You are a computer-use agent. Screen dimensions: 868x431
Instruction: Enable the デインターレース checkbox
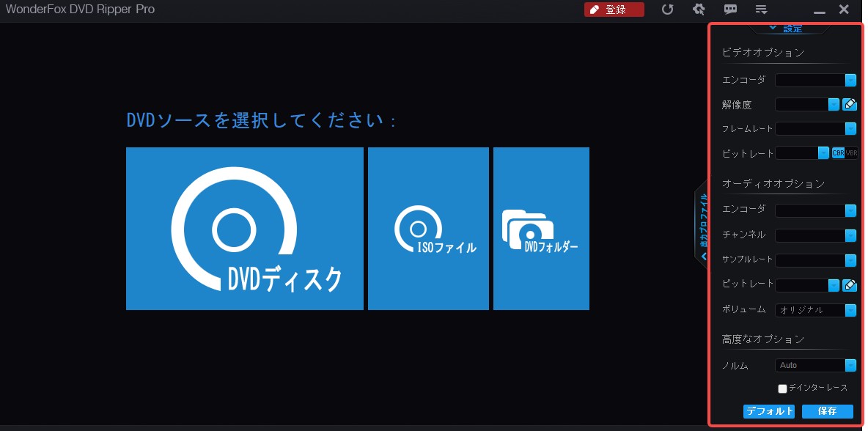coord(782,388)
